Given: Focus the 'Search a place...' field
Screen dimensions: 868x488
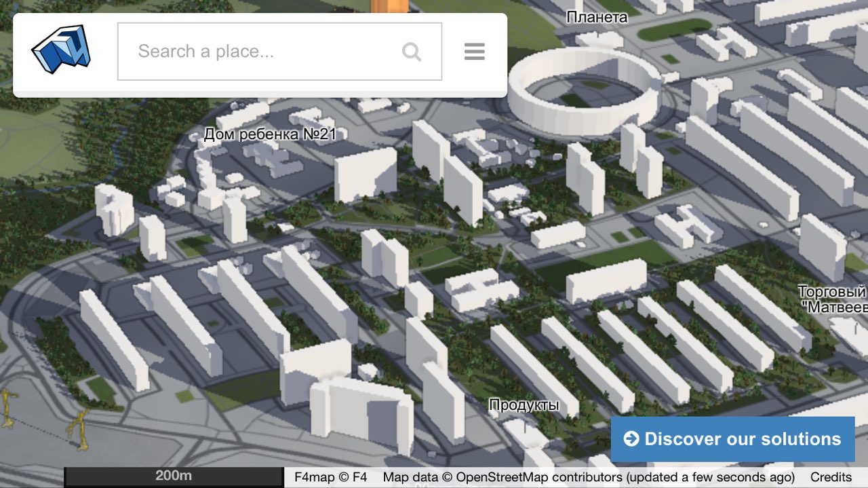Looking at the screenshot, I should (x=264, y=52).
